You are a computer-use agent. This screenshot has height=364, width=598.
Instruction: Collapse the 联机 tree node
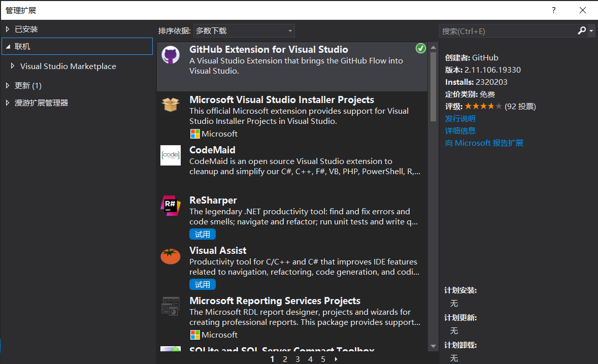[8, 47]
